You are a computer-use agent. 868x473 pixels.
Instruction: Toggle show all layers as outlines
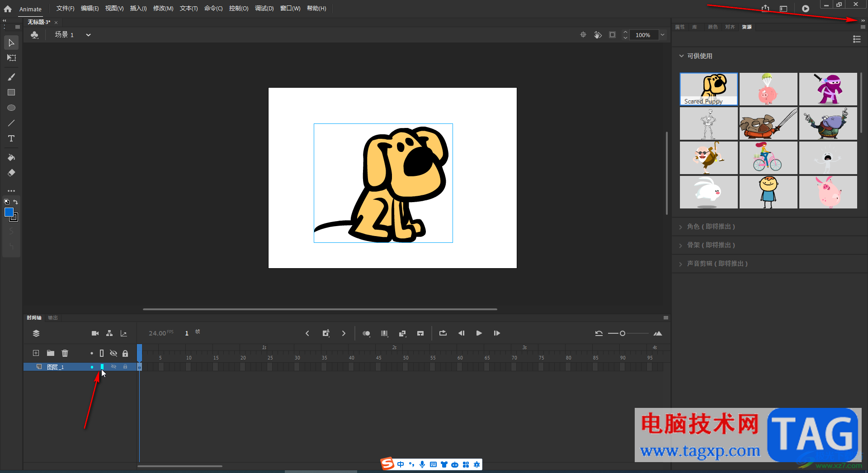click(102, 353)
